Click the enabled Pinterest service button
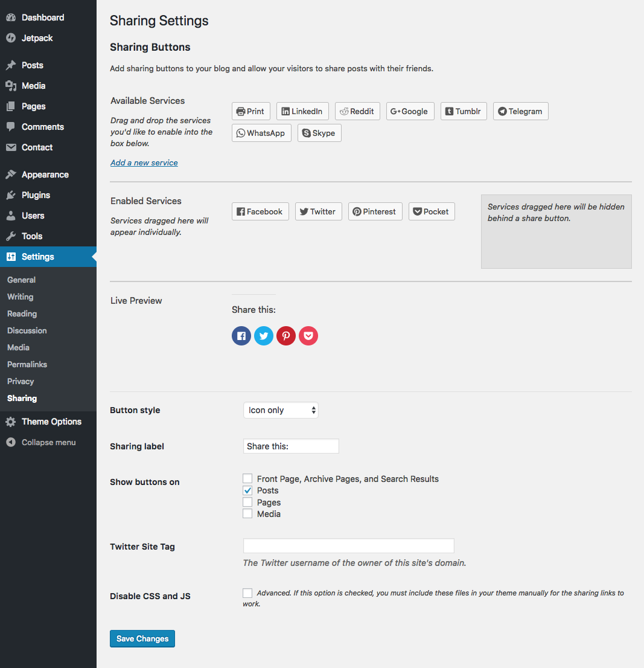 click(x=375, y=211)
